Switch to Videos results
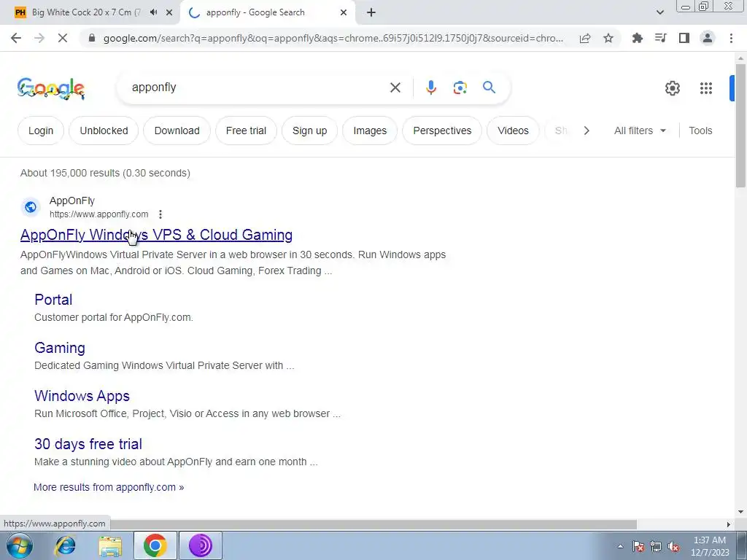This screenshot has width=747, height=560. coord(513,131)
